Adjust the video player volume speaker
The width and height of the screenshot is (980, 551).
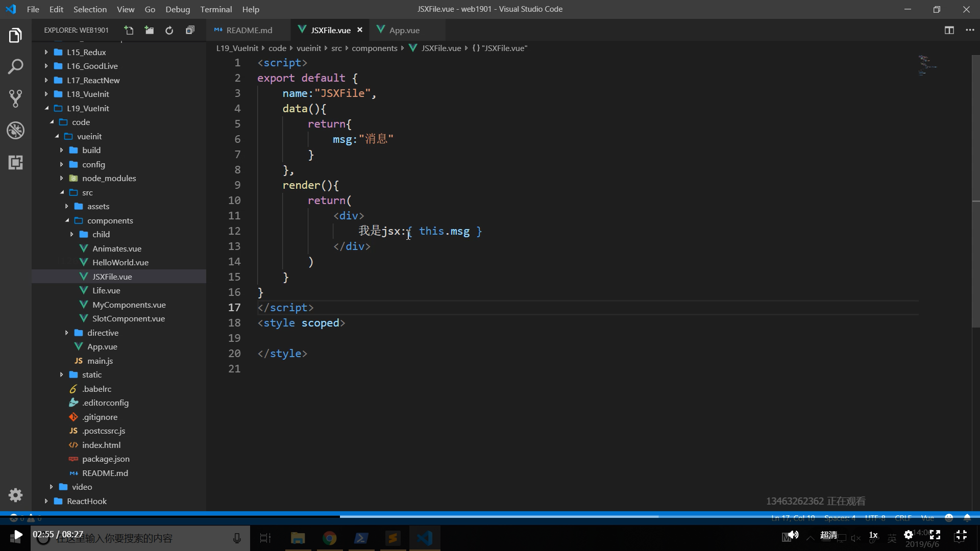tap(793, 535)
